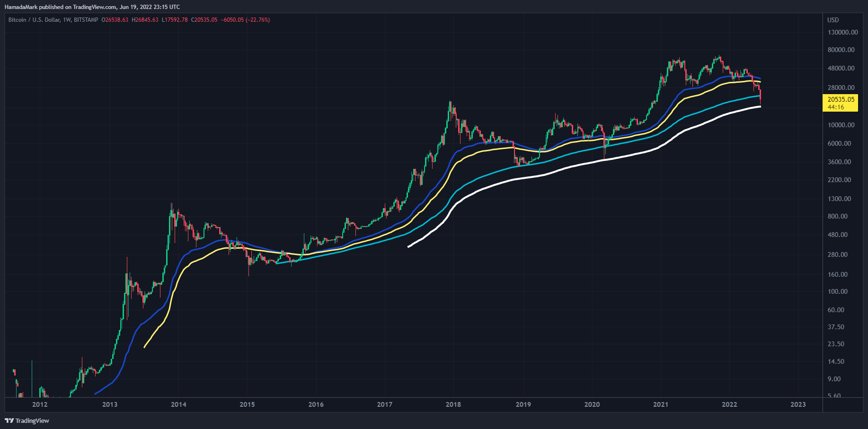The image size is (868, 429).
Task: Click the 60.00 price axis label
Action: [836, 310]
